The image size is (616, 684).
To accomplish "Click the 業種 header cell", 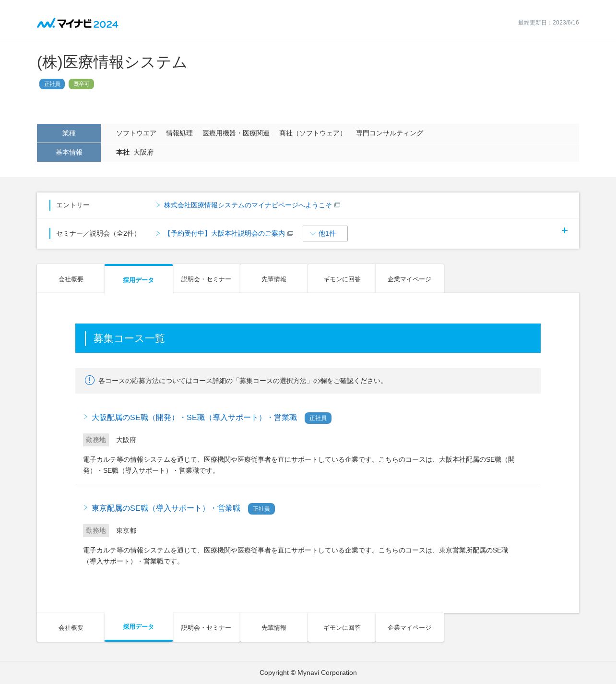I will coord(69,133).
